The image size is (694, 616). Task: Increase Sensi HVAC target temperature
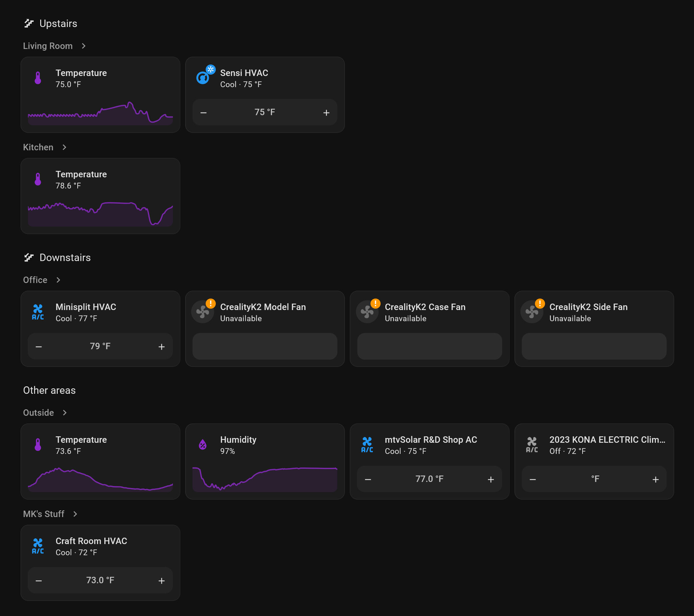(x=326, y=113)
